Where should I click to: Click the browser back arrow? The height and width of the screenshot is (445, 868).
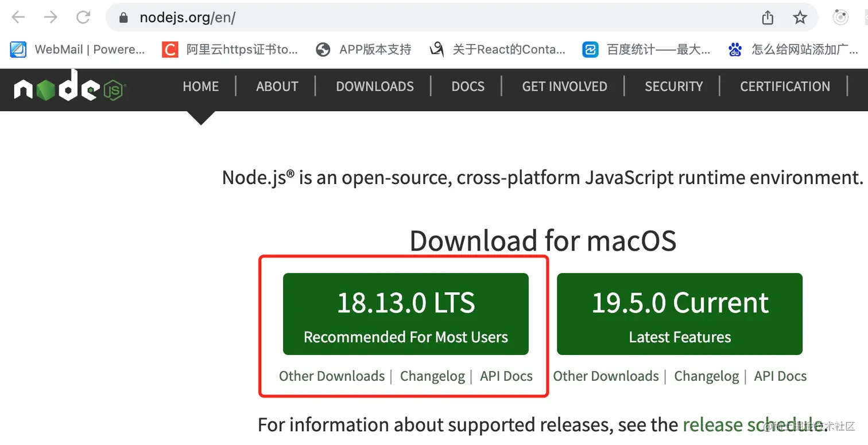18,17
